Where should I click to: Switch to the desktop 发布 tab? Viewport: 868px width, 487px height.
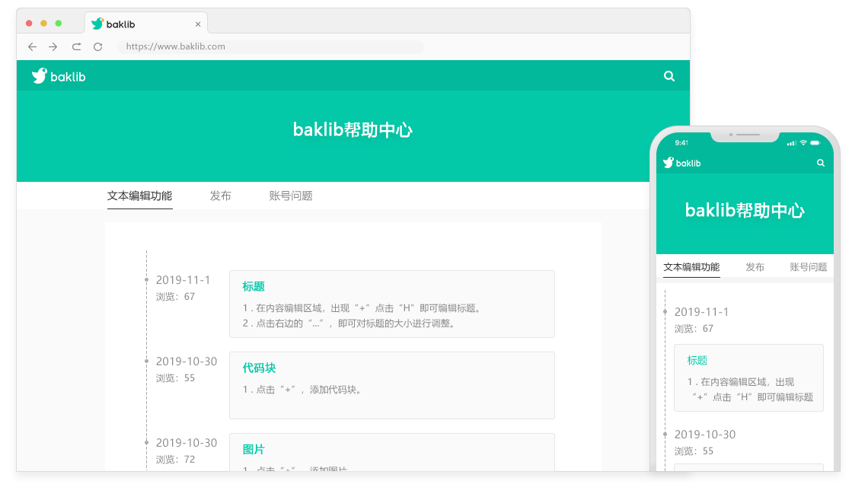(x=220, y=196)
